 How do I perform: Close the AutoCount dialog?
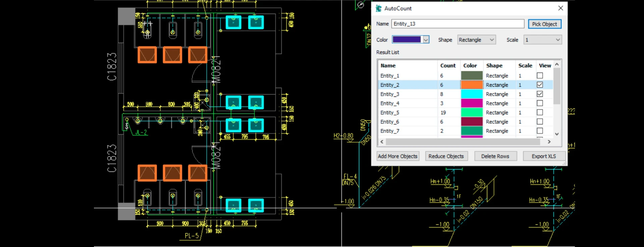560,8
